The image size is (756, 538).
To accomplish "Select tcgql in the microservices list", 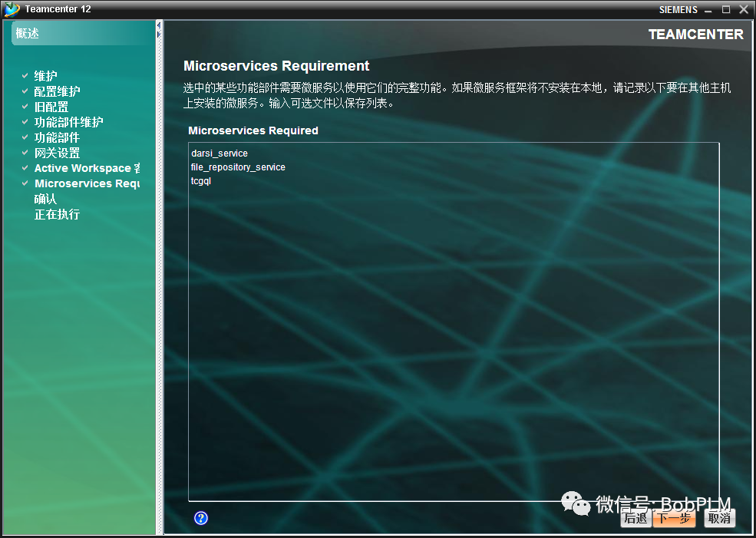I will (201, 181).
